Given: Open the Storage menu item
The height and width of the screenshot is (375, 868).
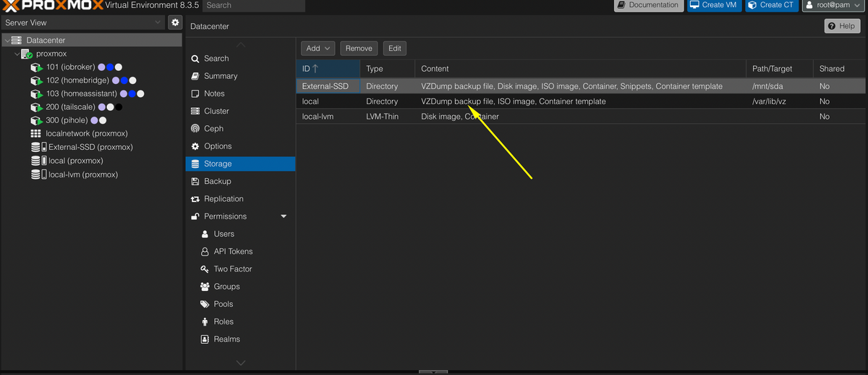Looking at the screenshot, I should pos(240,164).
